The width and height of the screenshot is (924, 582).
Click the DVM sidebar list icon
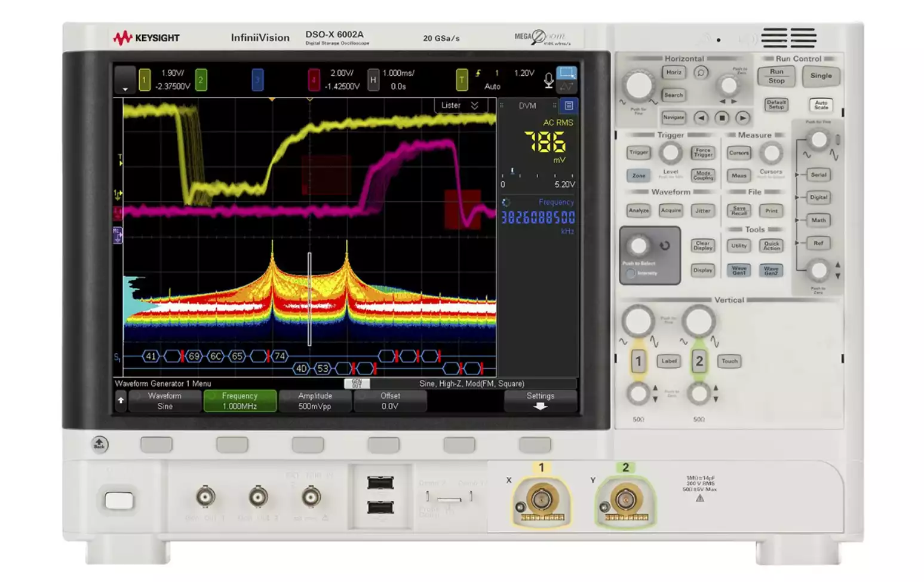(569, 106)
